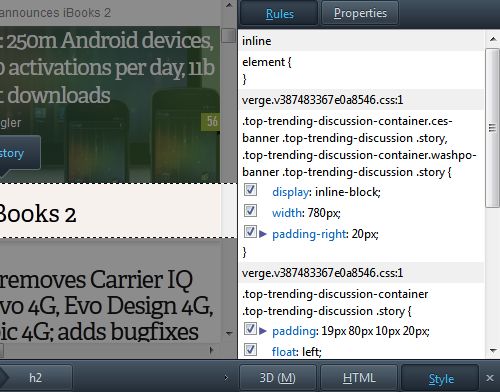Click page scrollbar up arrow

[x=229, y=5]
